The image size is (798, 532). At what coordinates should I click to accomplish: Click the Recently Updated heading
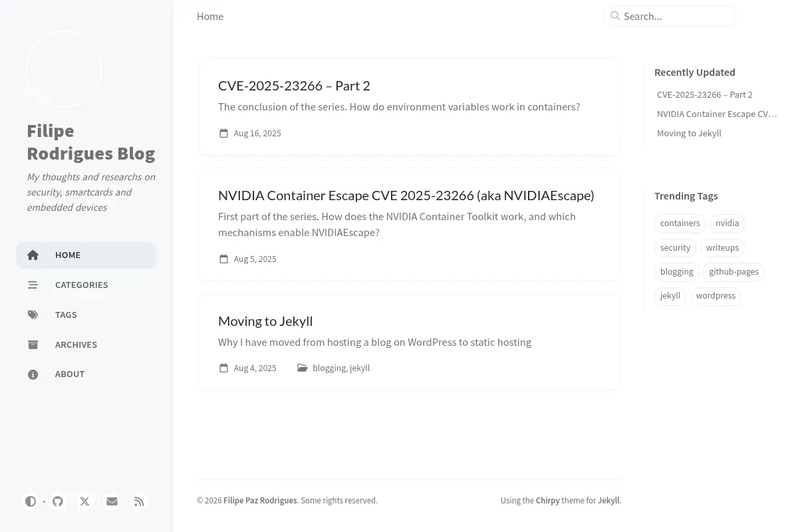[x=695, y=72]
